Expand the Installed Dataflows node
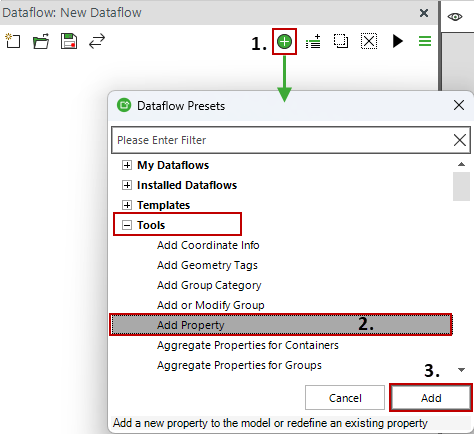Screen dimensions: 474x434 click(127, 185)
